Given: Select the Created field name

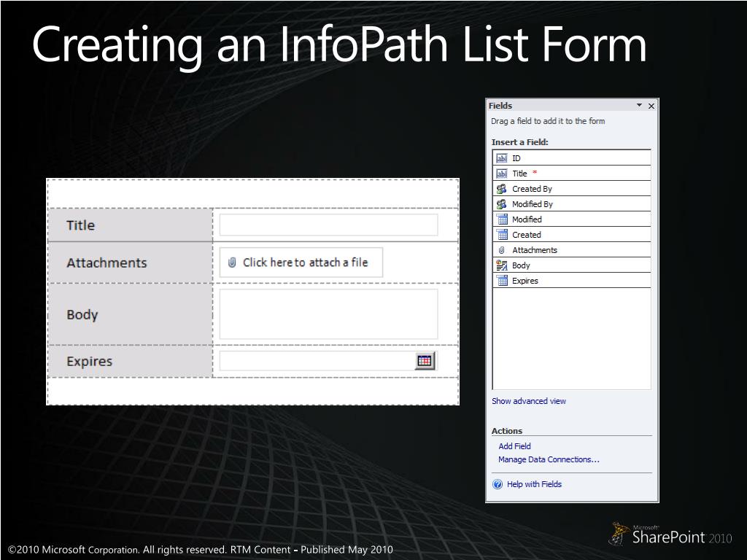Looking at the screenshot, I should pos(527,234).
